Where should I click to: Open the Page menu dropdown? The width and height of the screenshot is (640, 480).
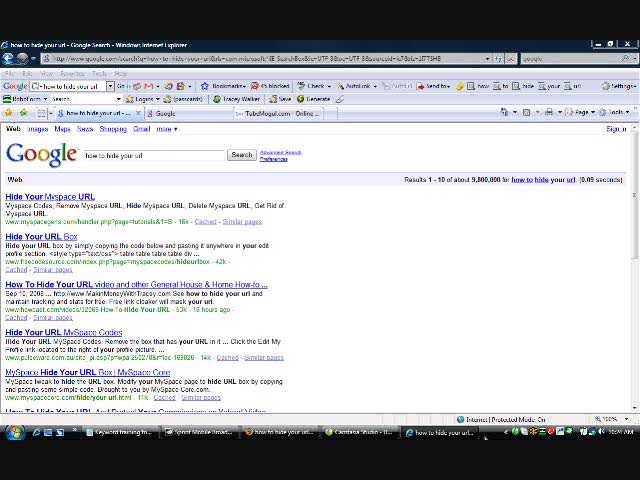pos(580,112)
